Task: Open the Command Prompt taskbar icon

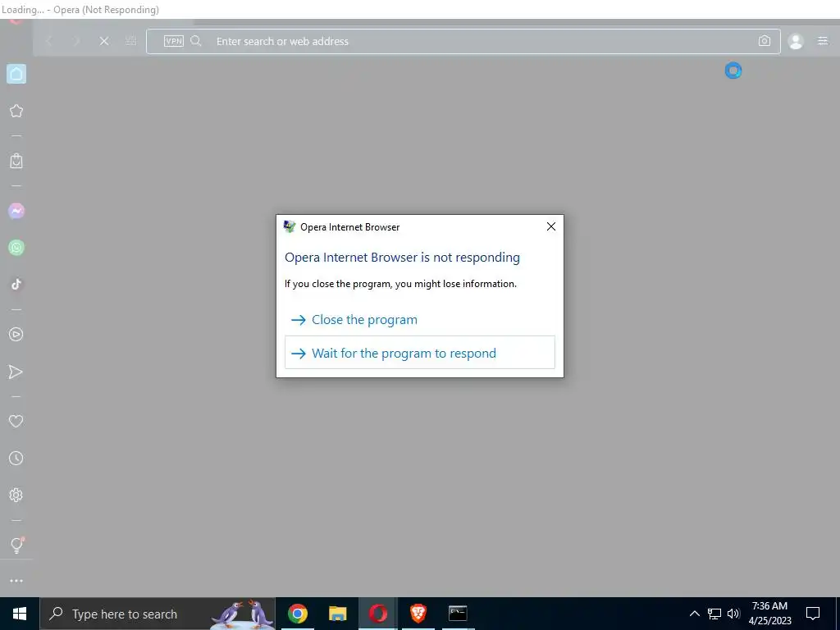Action: click(458, 614)
